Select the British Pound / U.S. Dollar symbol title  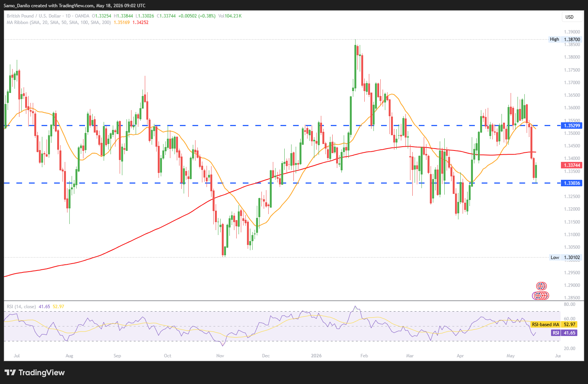pos(34,16)
